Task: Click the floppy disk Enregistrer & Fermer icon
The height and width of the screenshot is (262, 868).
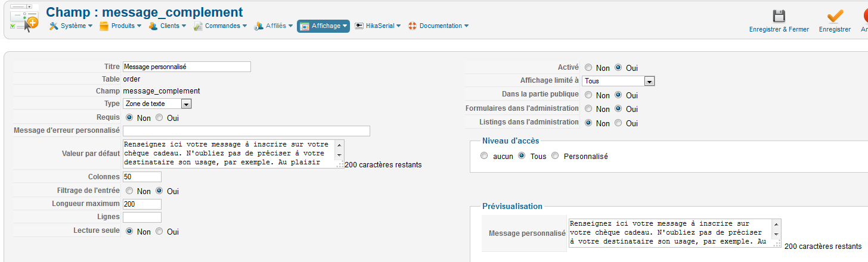Action: click(x=779, y=15)
